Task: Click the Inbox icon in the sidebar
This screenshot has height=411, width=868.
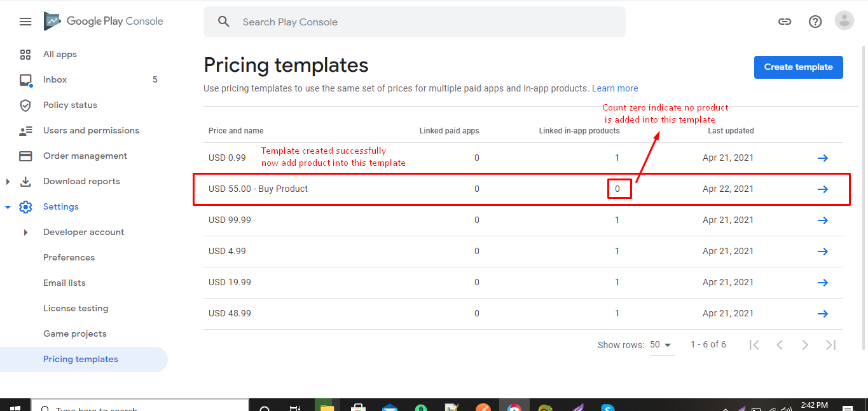Action: pyautogui.click(x=25, y=80)
